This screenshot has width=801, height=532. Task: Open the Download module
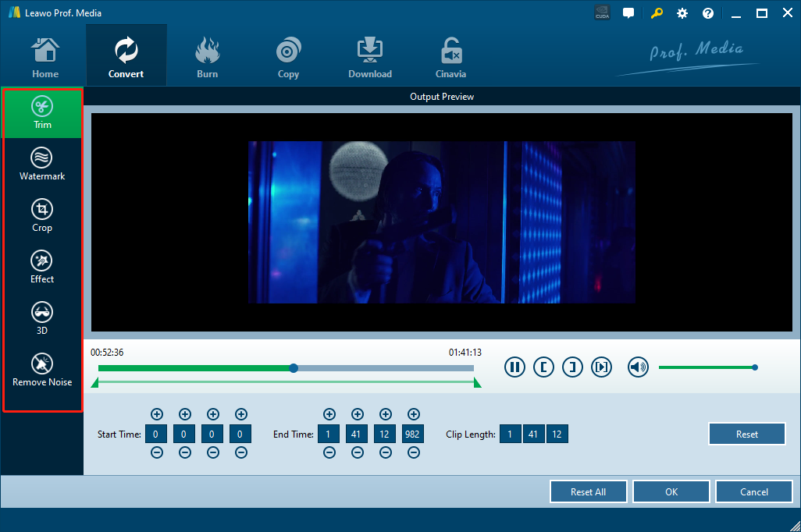click(370, 58)
